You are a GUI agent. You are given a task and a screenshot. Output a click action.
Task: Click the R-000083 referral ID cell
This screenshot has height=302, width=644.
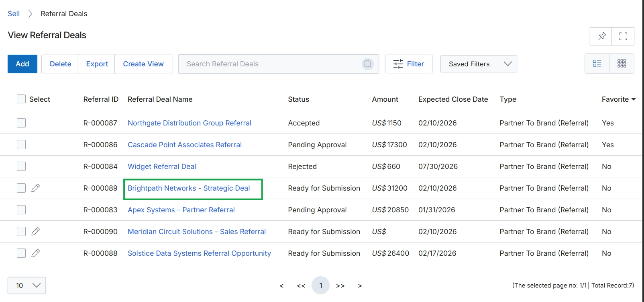100,210
